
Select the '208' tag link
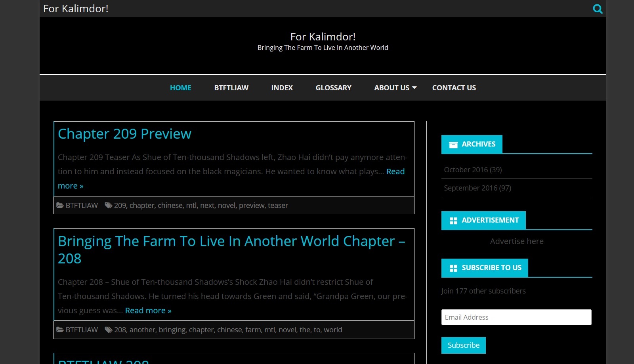[120, 330]
